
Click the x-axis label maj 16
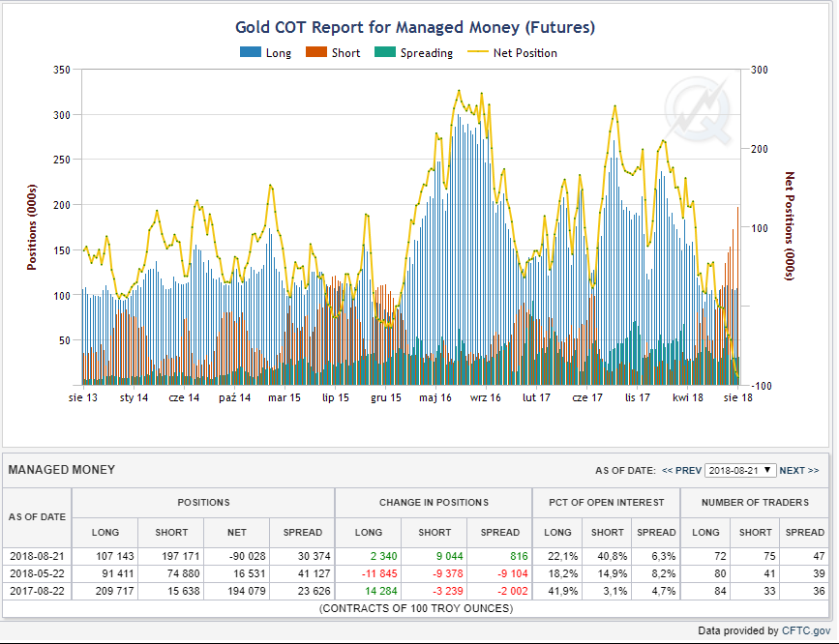tap(435, 398)
